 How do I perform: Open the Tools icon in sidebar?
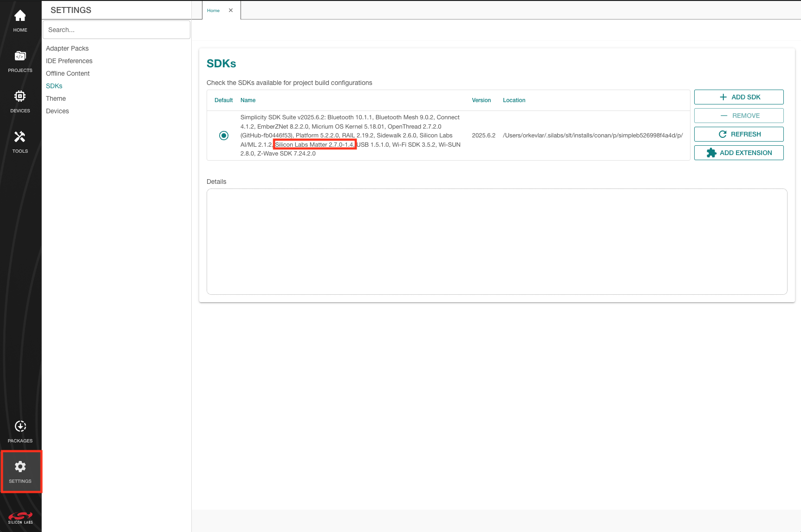20,137
